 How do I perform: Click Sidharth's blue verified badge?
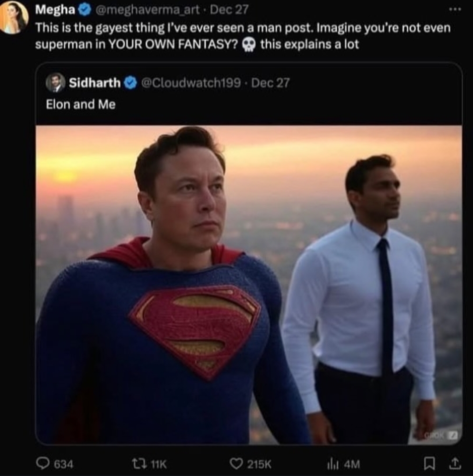[131, 83]
